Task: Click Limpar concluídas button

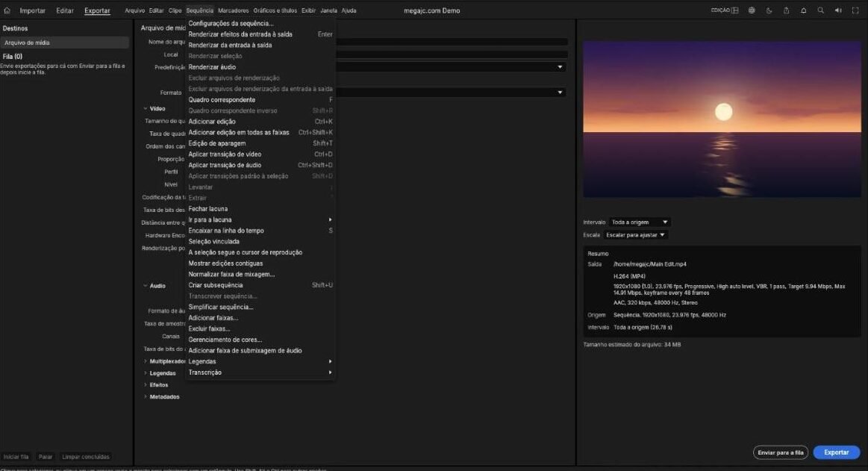Action: coord(86,457)
